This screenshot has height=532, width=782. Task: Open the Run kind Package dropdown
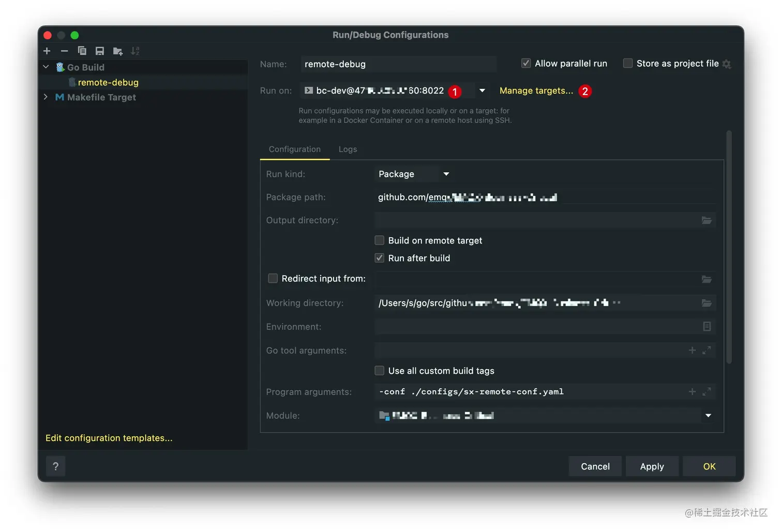(446, 174)
